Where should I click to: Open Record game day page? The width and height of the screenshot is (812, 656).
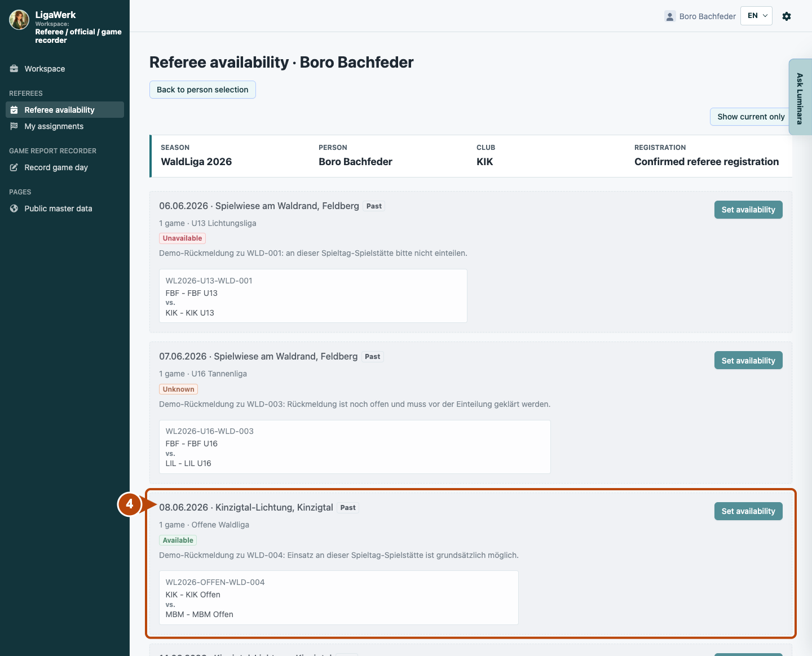[x=65, y=167]
